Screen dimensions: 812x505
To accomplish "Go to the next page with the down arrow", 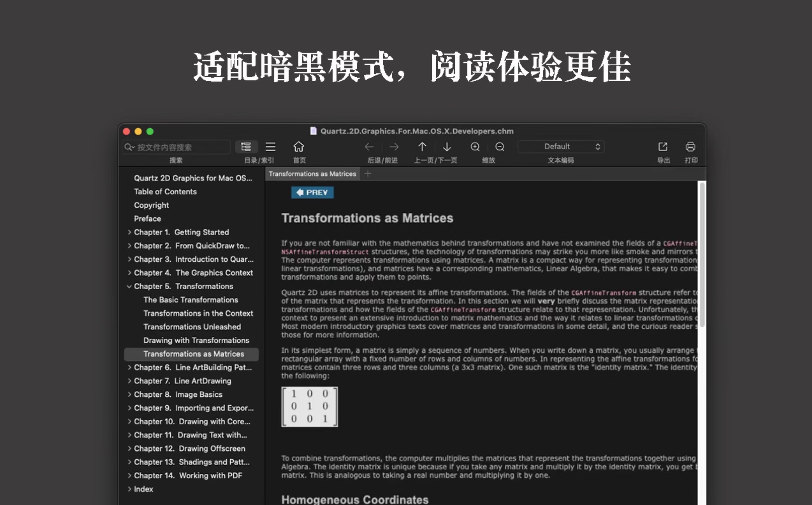I will click(447, 147).
